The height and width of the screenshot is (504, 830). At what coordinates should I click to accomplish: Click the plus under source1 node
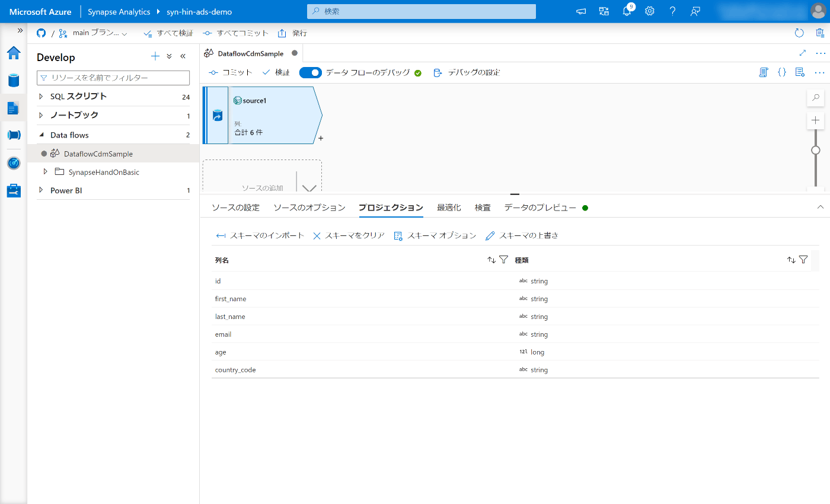321,138
